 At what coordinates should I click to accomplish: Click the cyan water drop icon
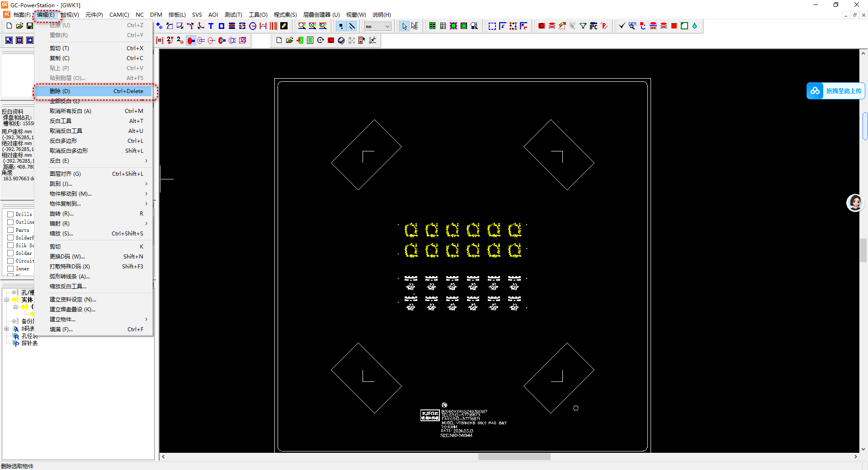(x=695, y=26)
